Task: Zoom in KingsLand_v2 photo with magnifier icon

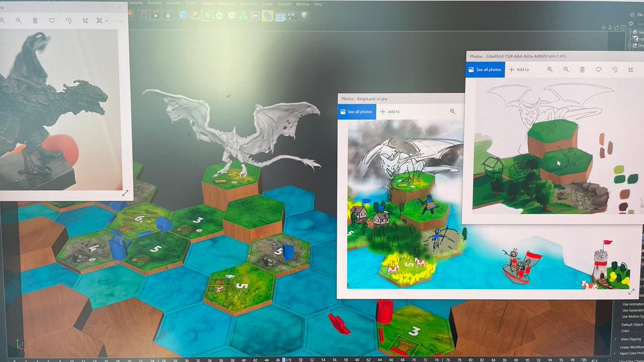Action: pyautogui.click(x=452, y=111)
